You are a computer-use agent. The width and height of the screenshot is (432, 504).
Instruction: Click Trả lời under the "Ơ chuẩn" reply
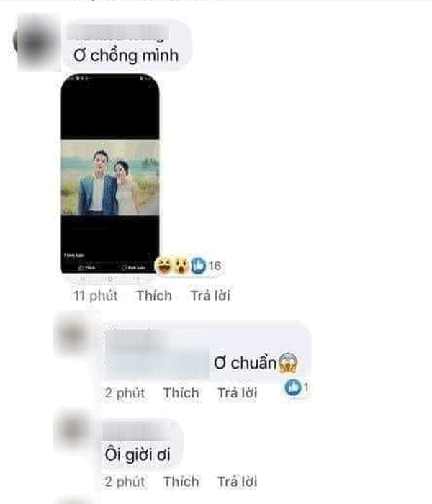pyautogui.click(x=238, y=393)
